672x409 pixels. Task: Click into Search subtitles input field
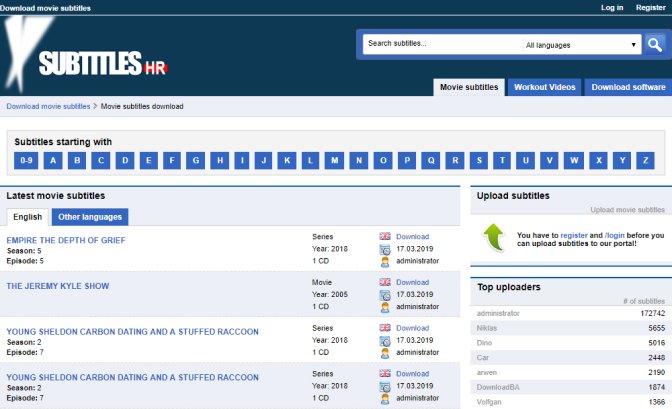442,44
